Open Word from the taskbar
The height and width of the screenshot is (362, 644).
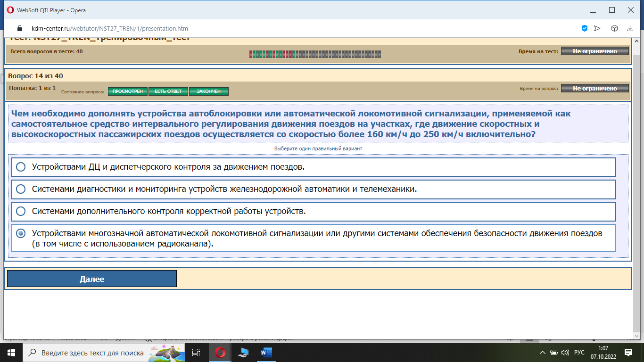pyautogui.click(x=266, y=353)
